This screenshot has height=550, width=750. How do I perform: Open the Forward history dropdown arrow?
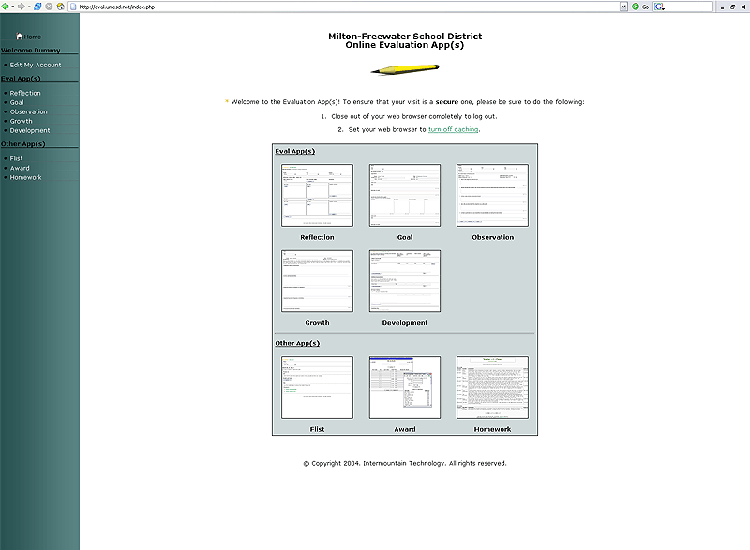tap(28, 7)
